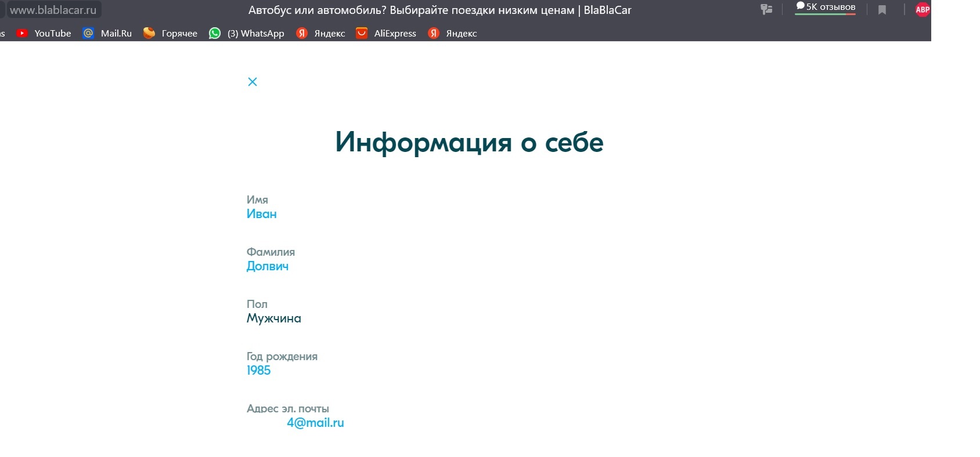The height and width of the screenshot is (457, 980).
Task: Click the Фамилия field label
Action: pos(271,252)
